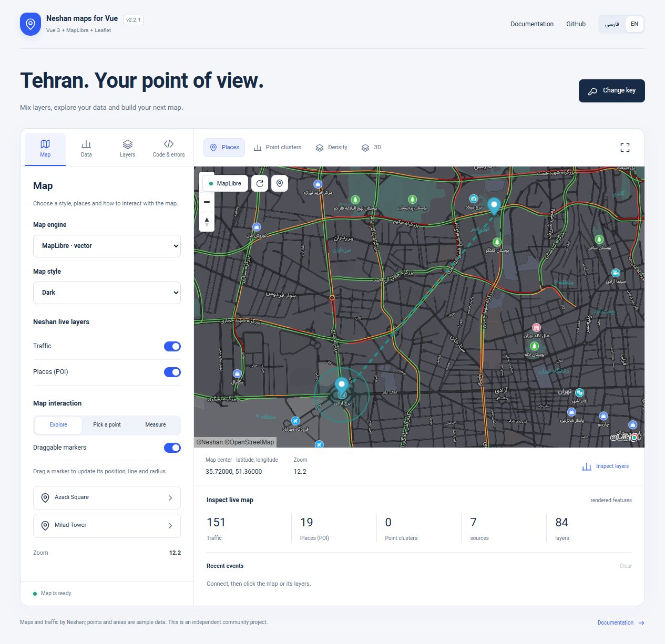Viewport: 665px width, 644px height.
Task: Switch to the Data tab
Action: pos(86,149)
